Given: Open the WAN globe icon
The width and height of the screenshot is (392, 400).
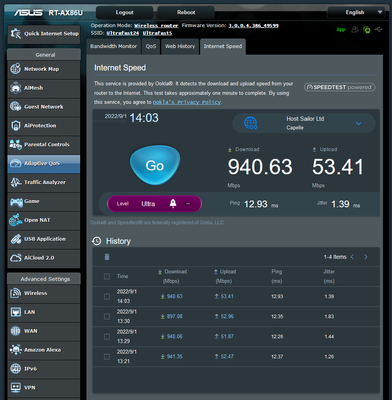Looking at the screenshot, I should (15, 331).
